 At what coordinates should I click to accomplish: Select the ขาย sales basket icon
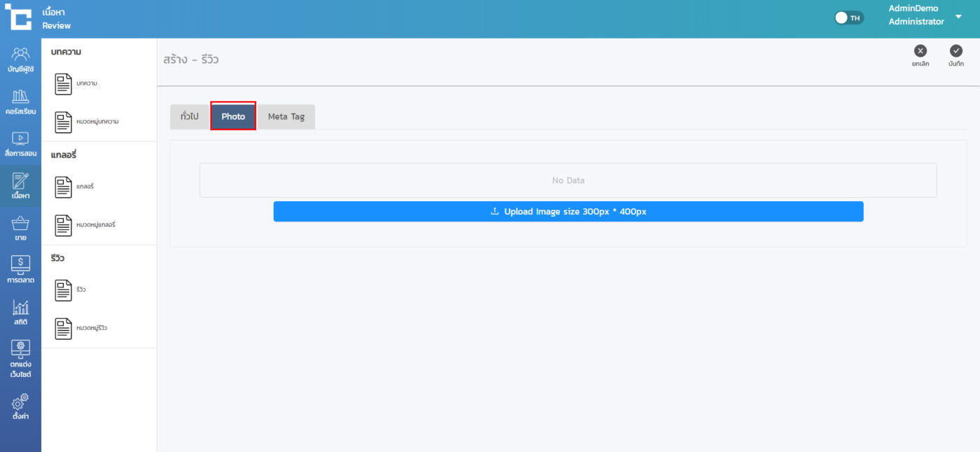[20, 228]
